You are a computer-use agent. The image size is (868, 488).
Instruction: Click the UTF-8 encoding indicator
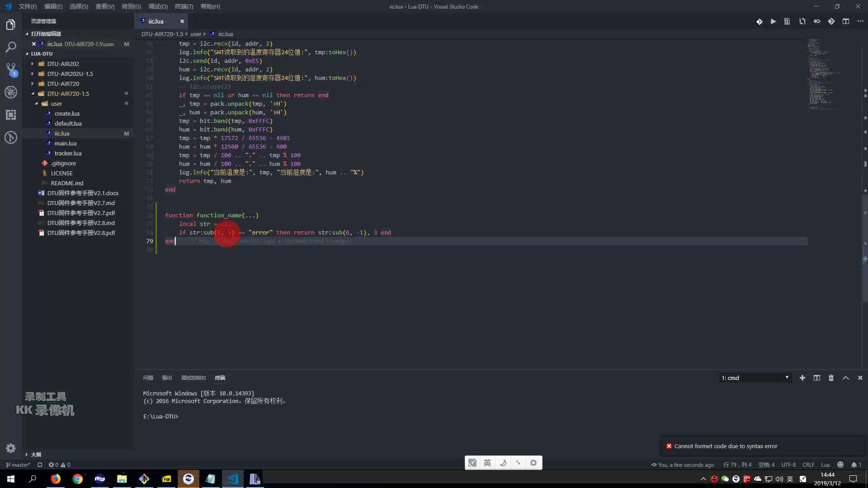coord(788,465)
